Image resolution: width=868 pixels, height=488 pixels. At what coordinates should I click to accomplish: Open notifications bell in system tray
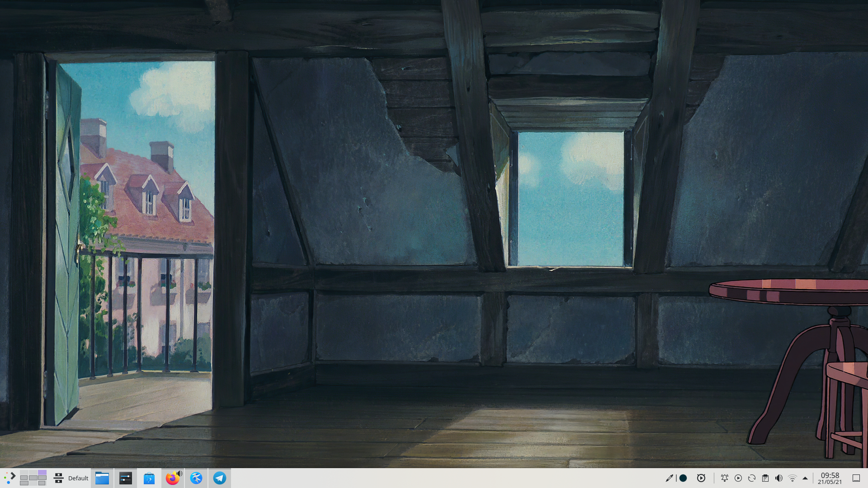tap(725, 478)
